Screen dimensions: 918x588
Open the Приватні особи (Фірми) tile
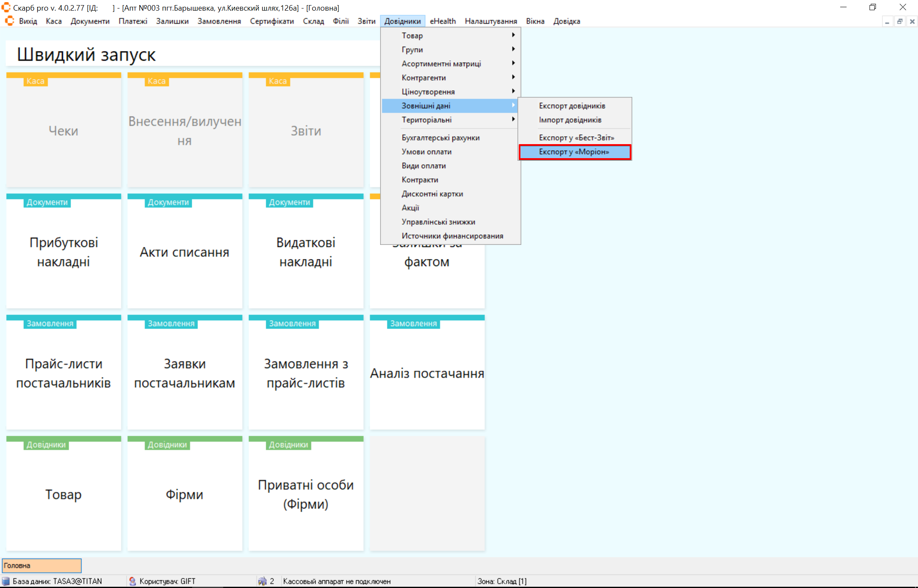click(x=306, y=494)
